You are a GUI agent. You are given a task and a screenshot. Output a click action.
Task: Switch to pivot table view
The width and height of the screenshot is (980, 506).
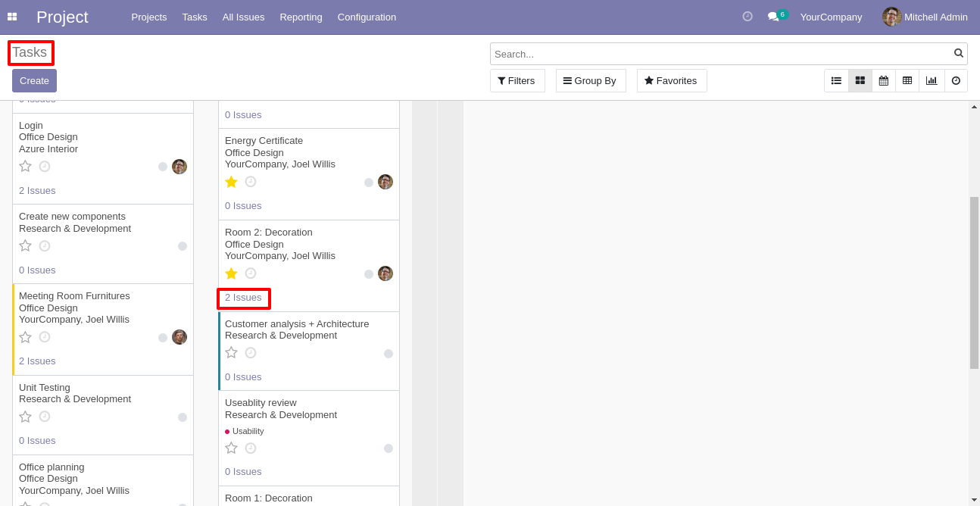pyautogui.click(x=907, y=80)
